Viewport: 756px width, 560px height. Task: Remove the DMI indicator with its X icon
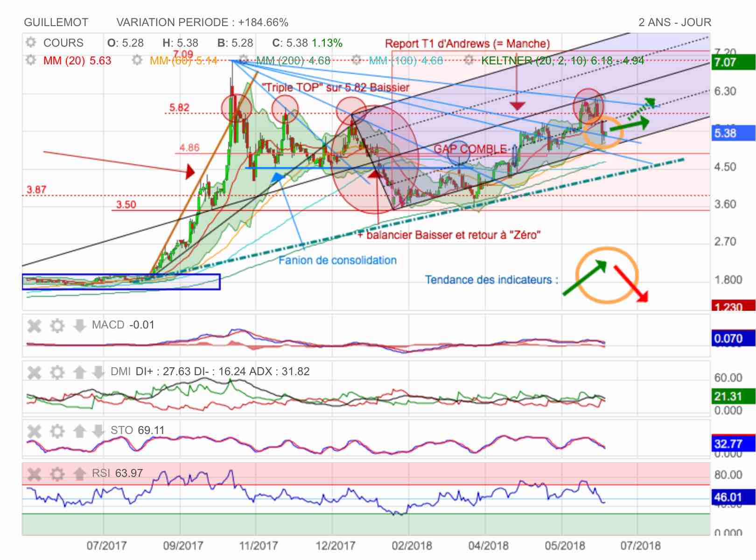pyautogui.click(x=35, y=372)
